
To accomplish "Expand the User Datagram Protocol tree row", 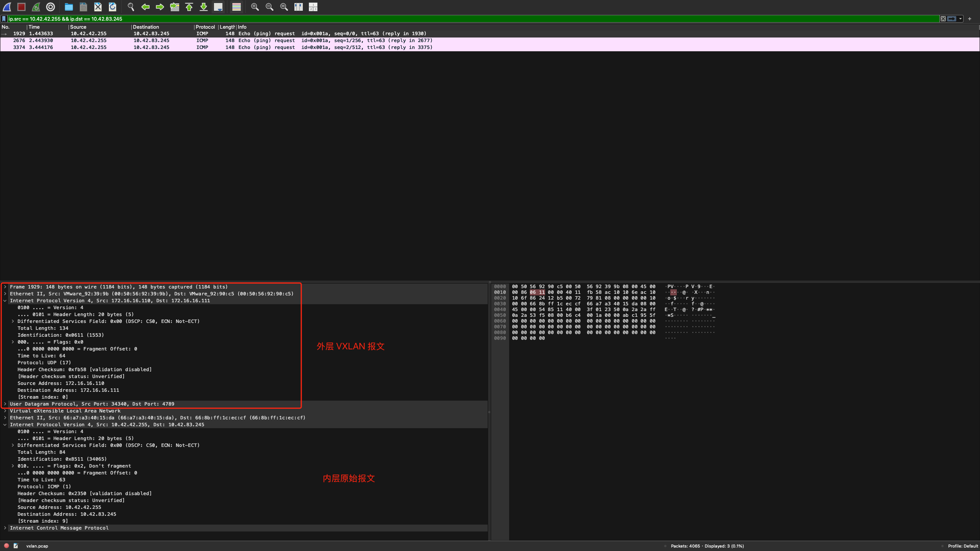I will point(5,404).
